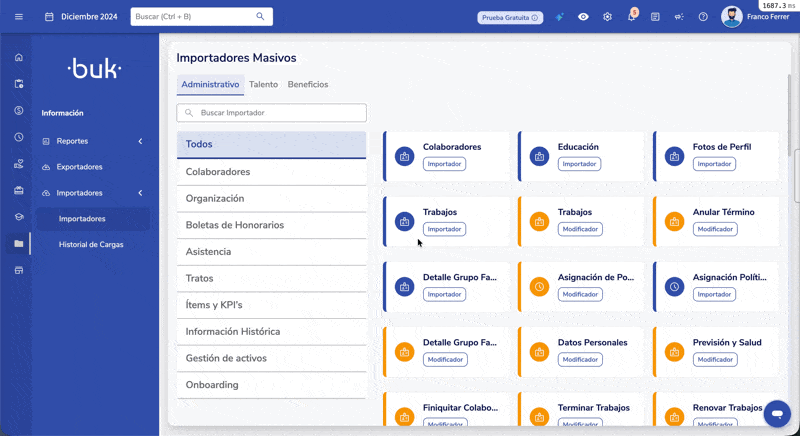
Task: Click the clock icon in sidebar
Action: pos(18,137)
